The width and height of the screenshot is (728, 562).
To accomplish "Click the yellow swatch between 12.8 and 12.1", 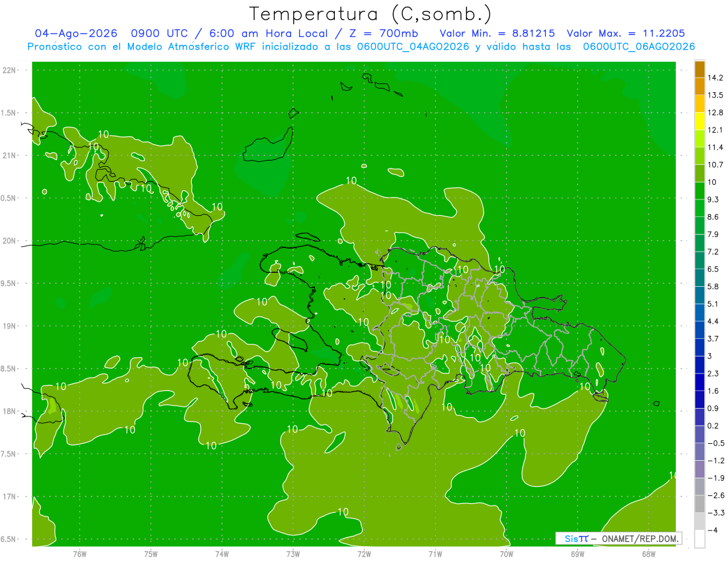I will tap(699, 121).
